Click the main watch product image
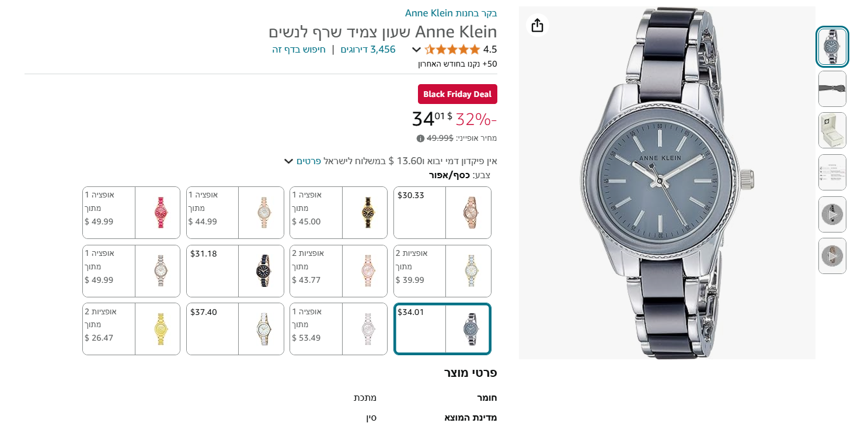Image resolution: width=868 pixels, height=430 pixels. coord(667,183)
